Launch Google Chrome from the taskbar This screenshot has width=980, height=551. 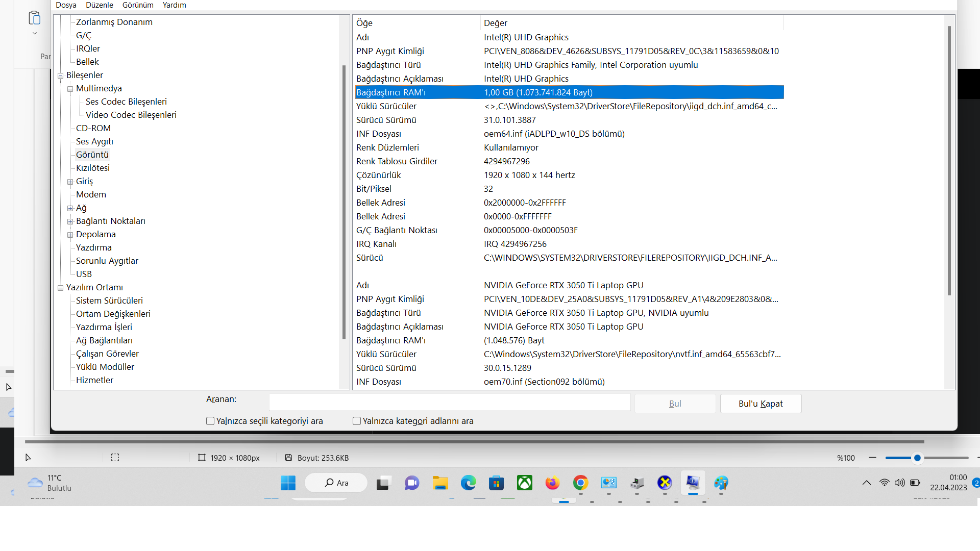pyautogui.click(x=580, y=483)
